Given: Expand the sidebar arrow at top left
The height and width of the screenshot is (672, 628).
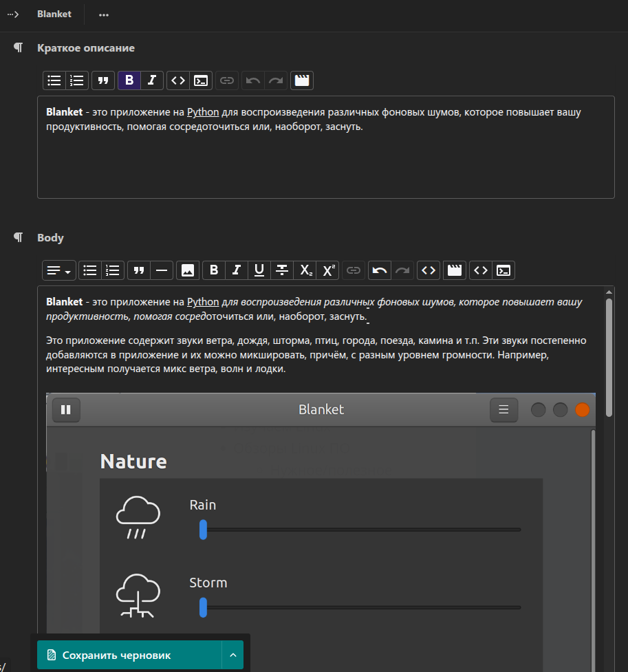Looking at the screenshot, I should point(13,14).
